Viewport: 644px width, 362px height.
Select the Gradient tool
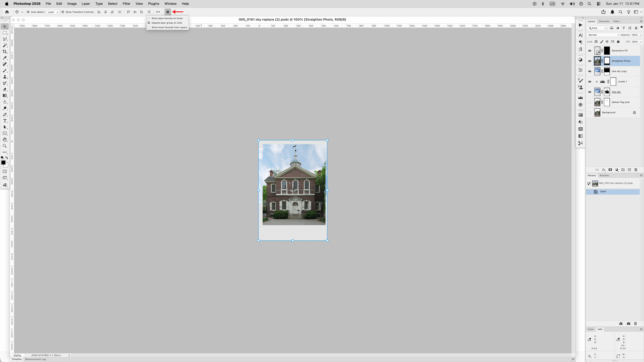tap(5, 96)
